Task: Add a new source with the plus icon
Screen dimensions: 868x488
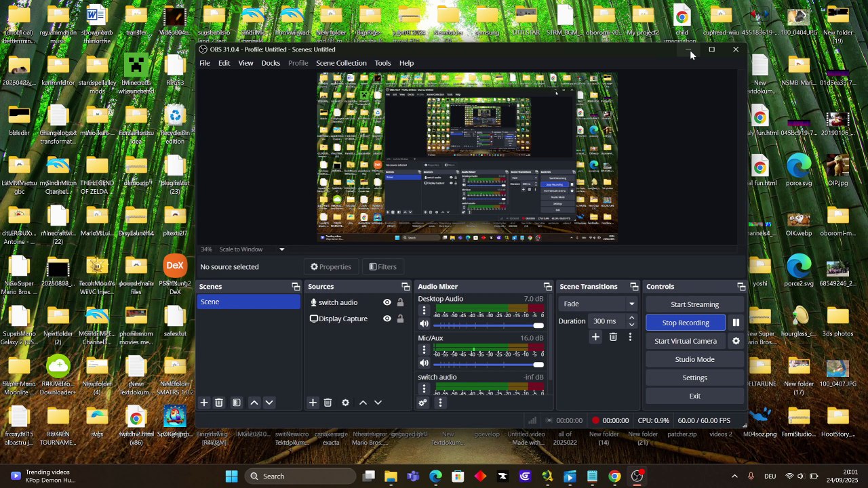Action: [313, 403]
